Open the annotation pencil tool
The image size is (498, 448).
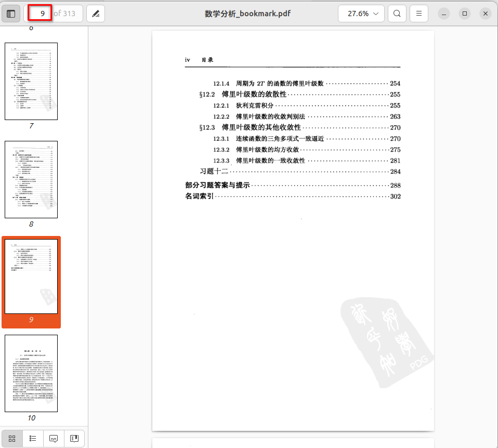pos(96,14)
